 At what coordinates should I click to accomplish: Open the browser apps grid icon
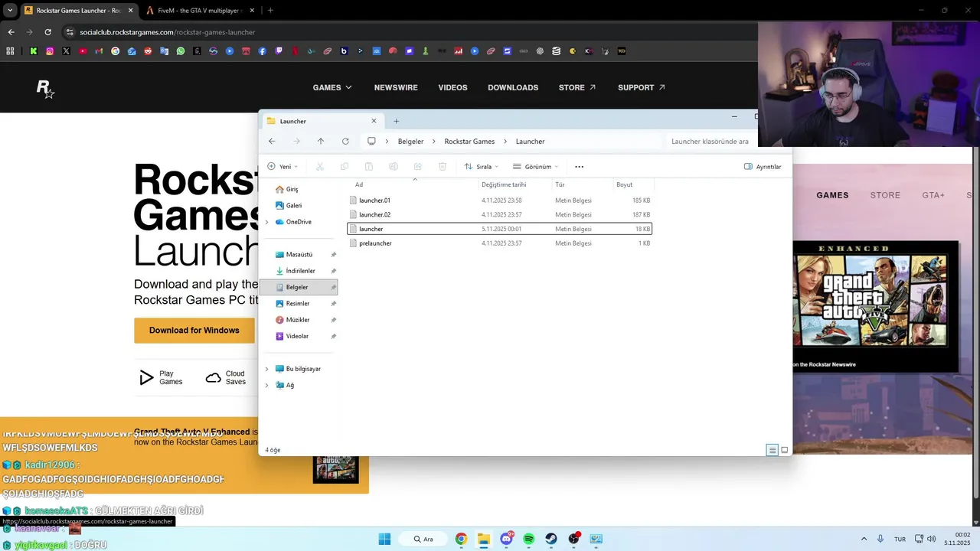10,51
